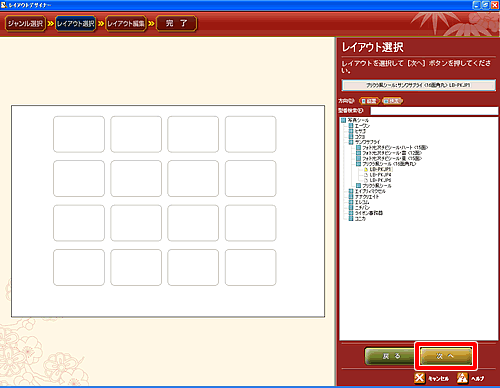Open help with the ヘルプ icon
The image size is (500, 388).
(x=462, y=378)
